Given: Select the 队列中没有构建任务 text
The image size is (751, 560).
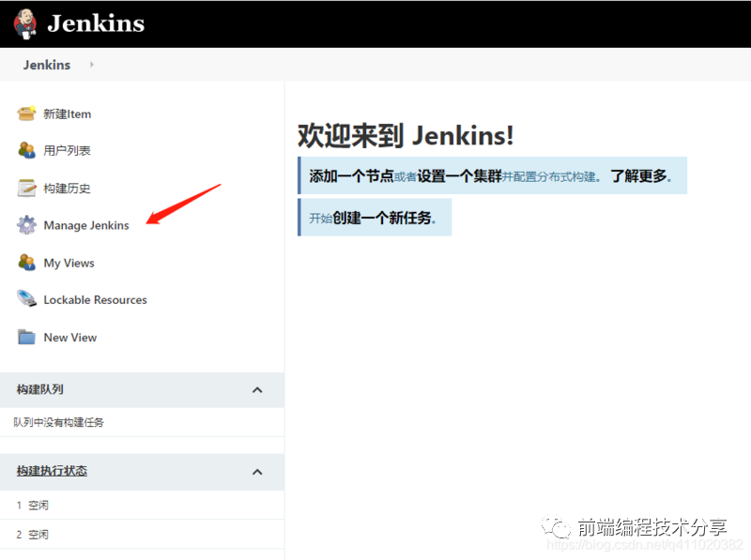Looking at the screenshot, I should (58, 422).
